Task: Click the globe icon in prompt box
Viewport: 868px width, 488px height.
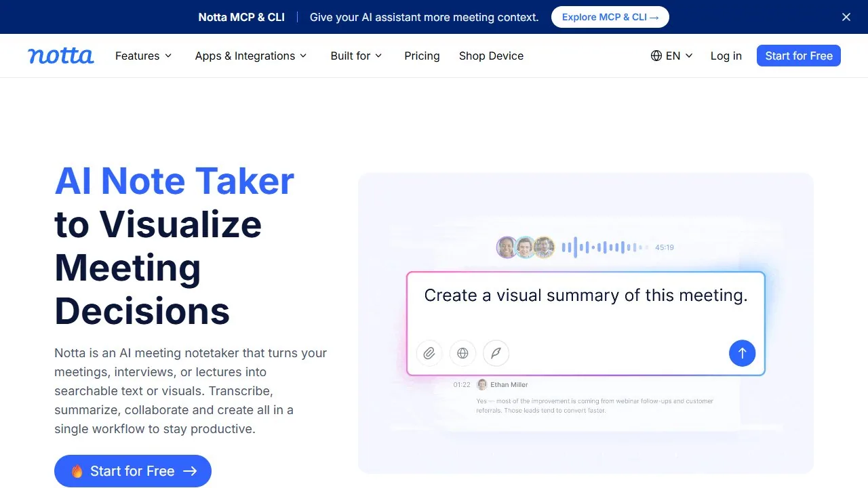Action: point(462,353)
